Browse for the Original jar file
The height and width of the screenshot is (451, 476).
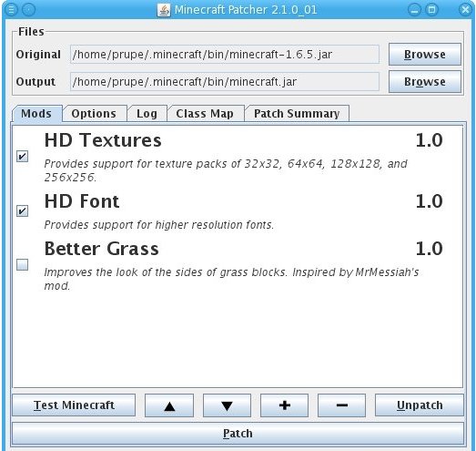tap(425, 55)
